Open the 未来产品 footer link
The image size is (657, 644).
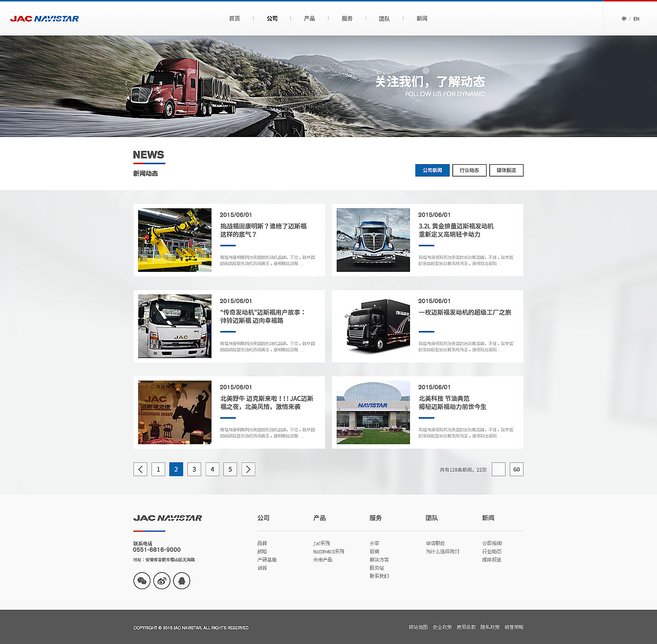323,560
